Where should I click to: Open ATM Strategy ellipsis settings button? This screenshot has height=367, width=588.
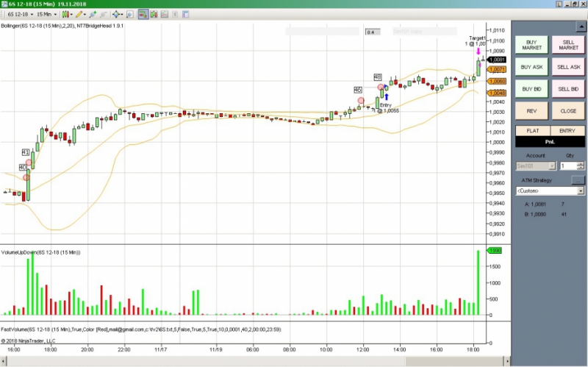coord(578,180)
